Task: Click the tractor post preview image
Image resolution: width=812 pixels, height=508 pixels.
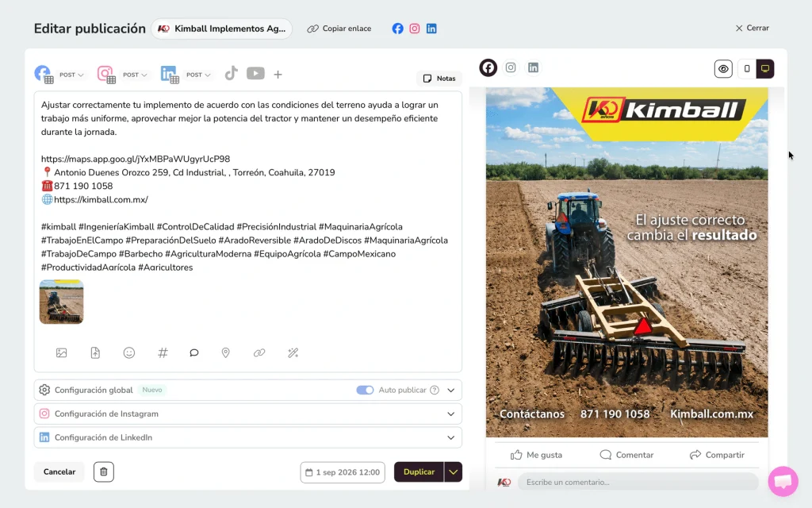Action: point(626,262)
